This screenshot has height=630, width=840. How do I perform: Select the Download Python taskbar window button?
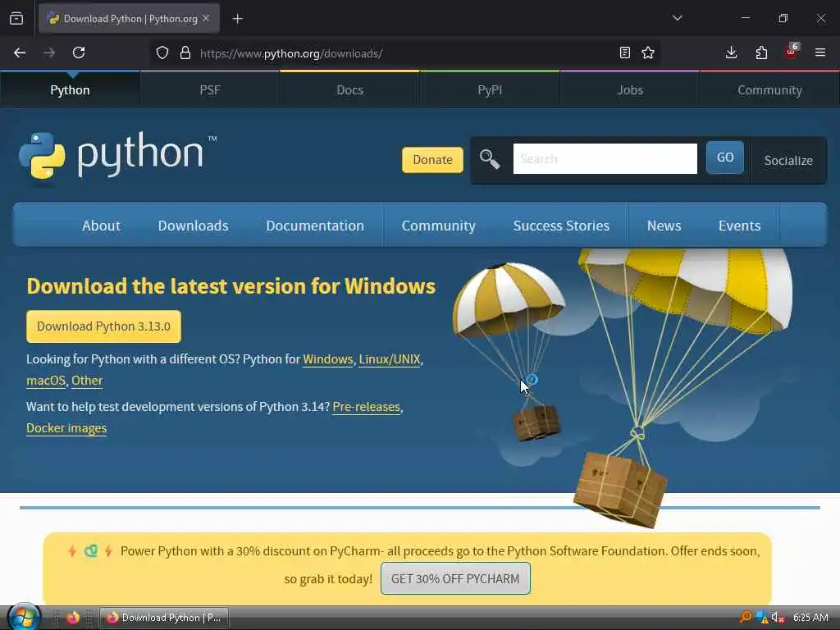(164, 618)
